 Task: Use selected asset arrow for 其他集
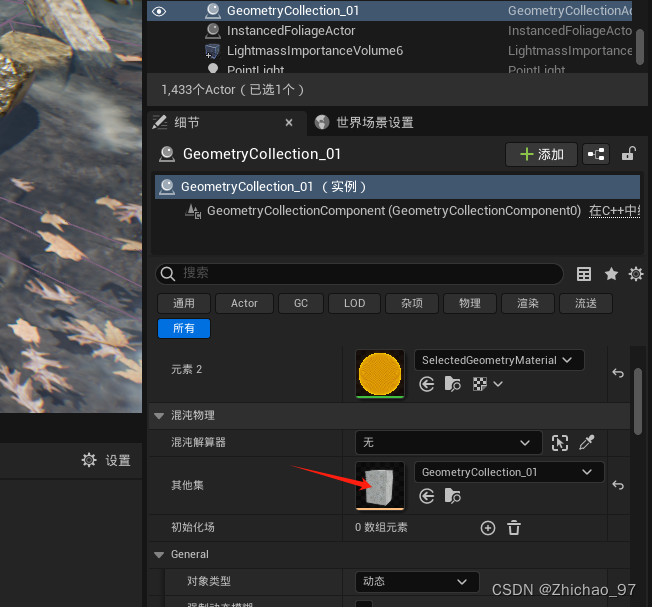(x=427, y=496)
